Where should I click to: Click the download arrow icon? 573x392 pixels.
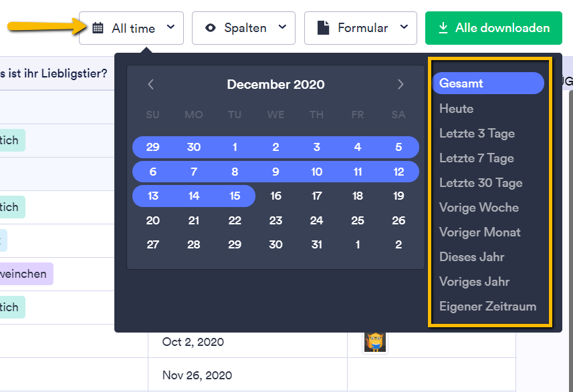click(443, 28)
